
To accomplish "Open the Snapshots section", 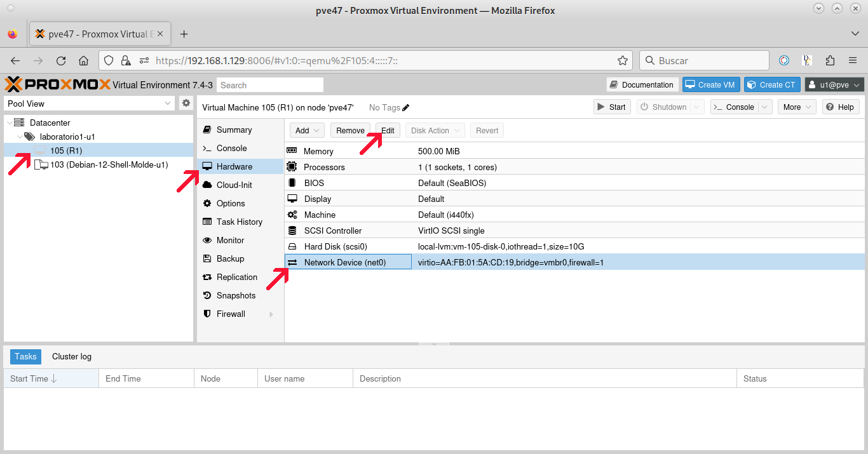I will 240,295.
